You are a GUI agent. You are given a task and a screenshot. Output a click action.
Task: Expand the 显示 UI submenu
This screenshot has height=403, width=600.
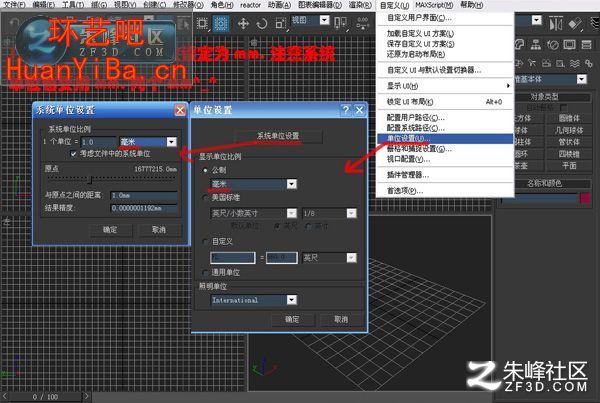pyautogui.click(x=445, y=86)
